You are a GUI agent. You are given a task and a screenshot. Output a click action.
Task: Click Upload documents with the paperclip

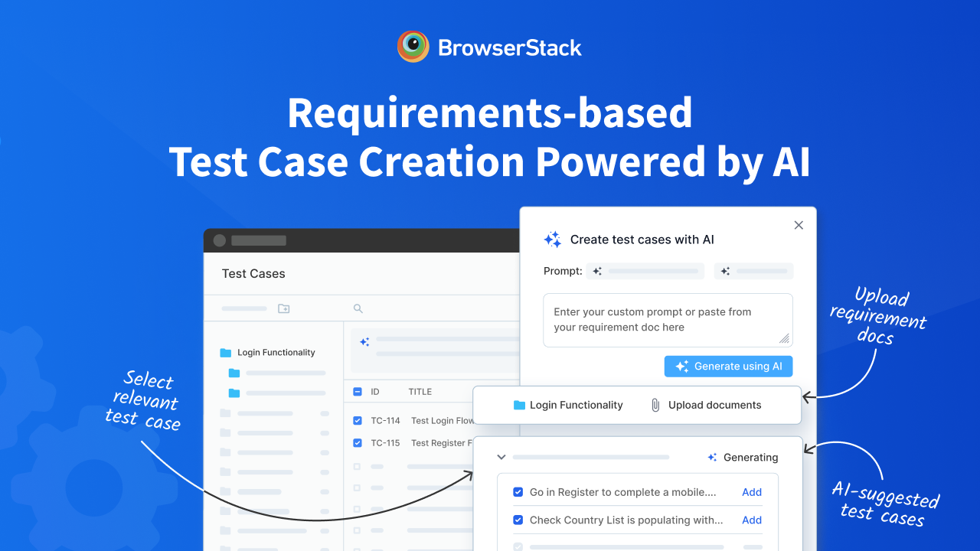coord(706,405)
